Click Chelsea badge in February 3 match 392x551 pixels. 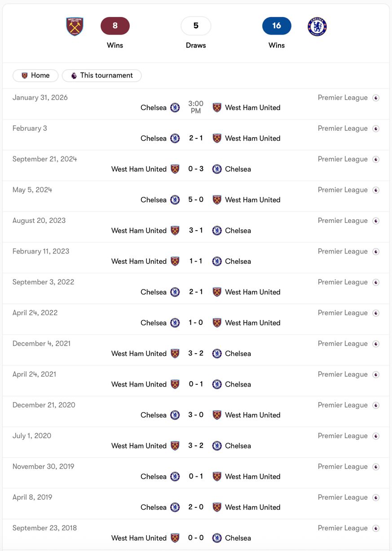[175, 138]
